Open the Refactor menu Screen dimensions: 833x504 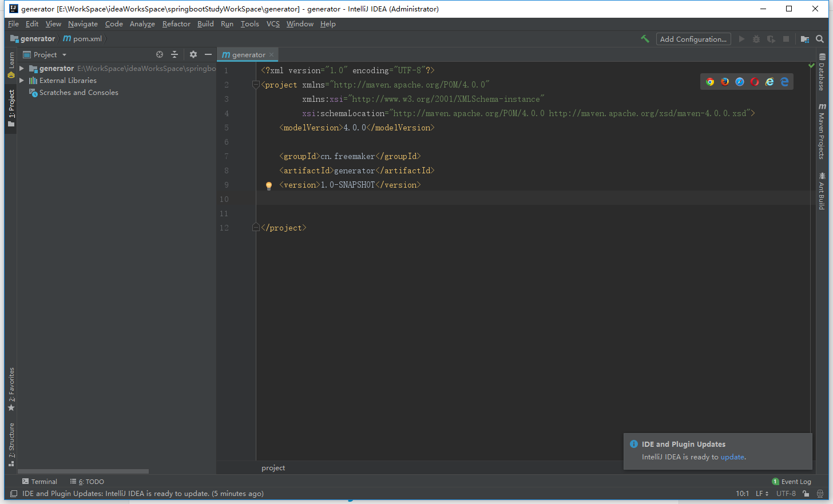tap(176, 24)
